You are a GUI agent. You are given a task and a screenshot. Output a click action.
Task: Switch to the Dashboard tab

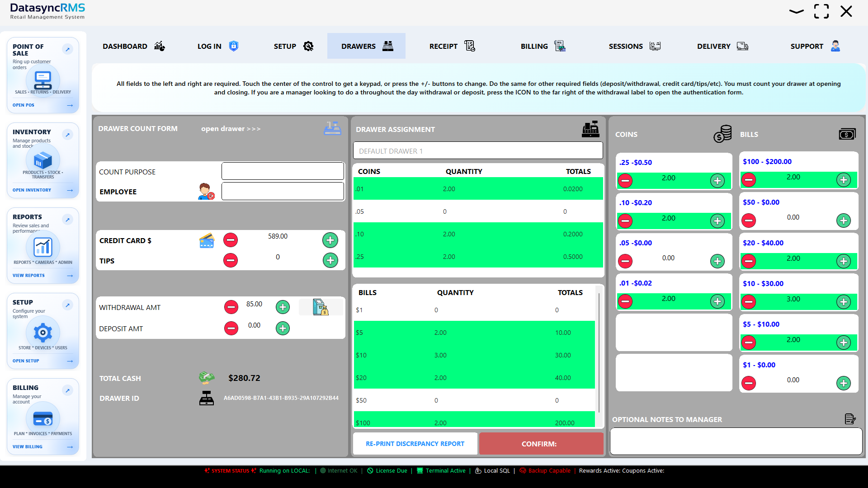pyautogui.click(x=134, y=46)
